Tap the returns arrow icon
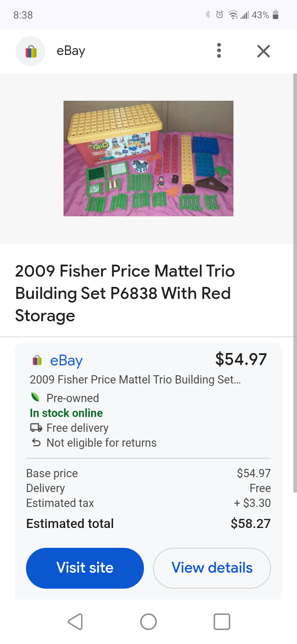297x644 pixels. [x=36, y=443]
